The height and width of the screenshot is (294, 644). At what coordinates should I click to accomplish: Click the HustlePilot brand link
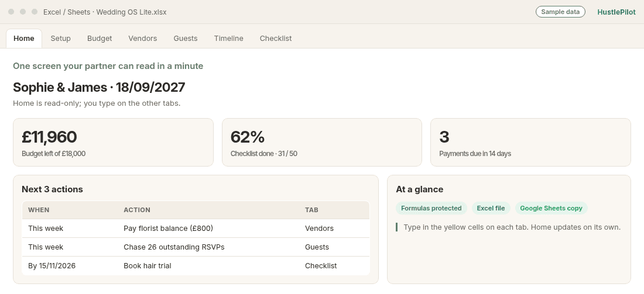point(616,12)
